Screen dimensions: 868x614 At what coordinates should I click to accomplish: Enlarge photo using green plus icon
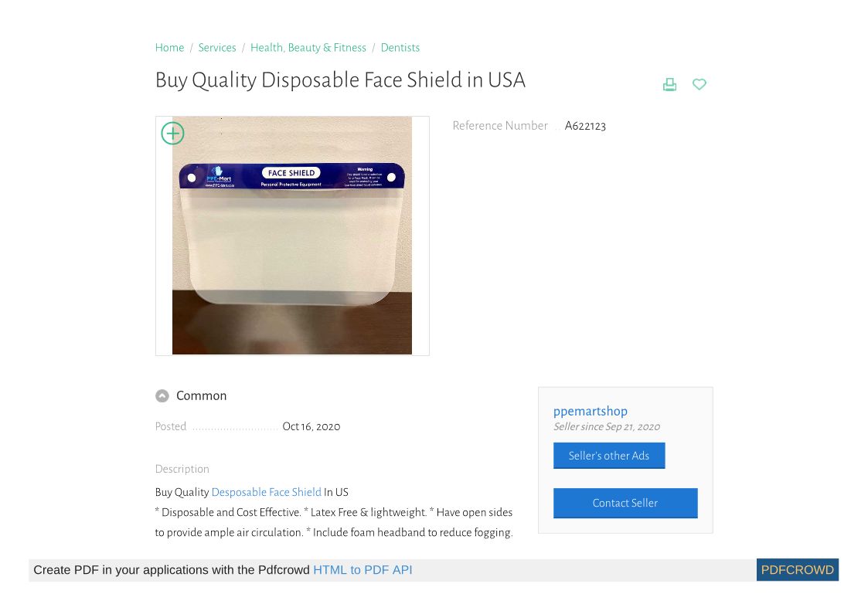(x=172, y=134)
